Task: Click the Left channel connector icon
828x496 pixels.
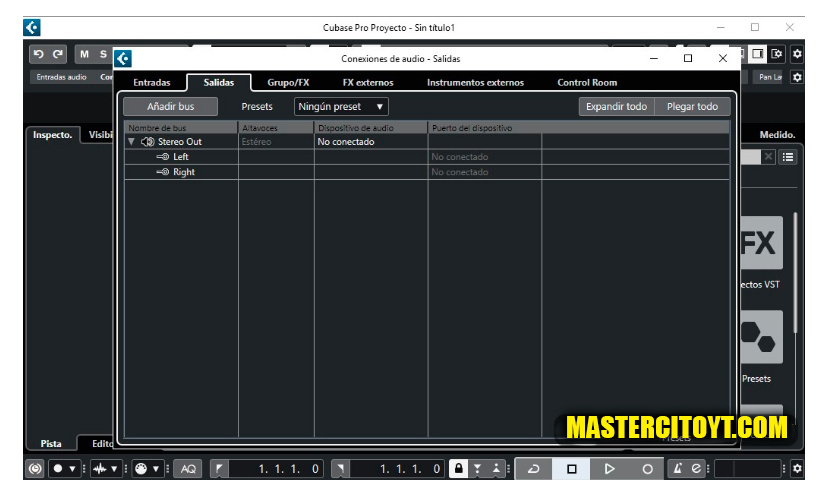Action: click(163, 157)
